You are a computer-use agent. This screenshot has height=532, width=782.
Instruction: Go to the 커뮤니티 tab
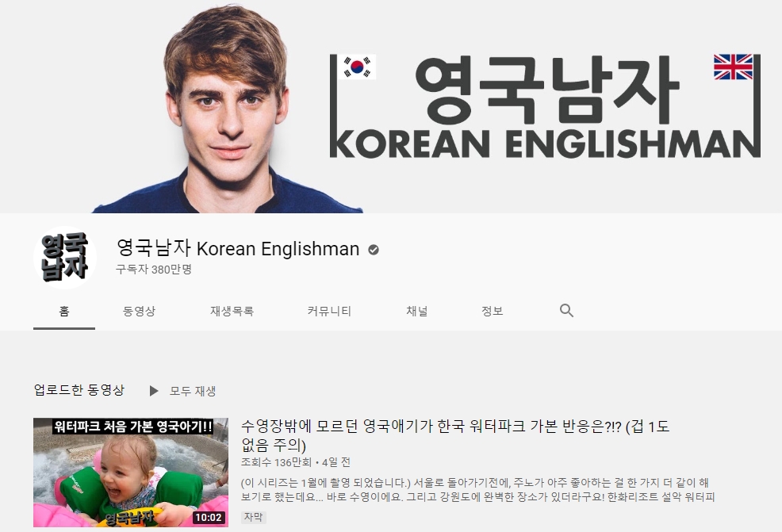329,311
